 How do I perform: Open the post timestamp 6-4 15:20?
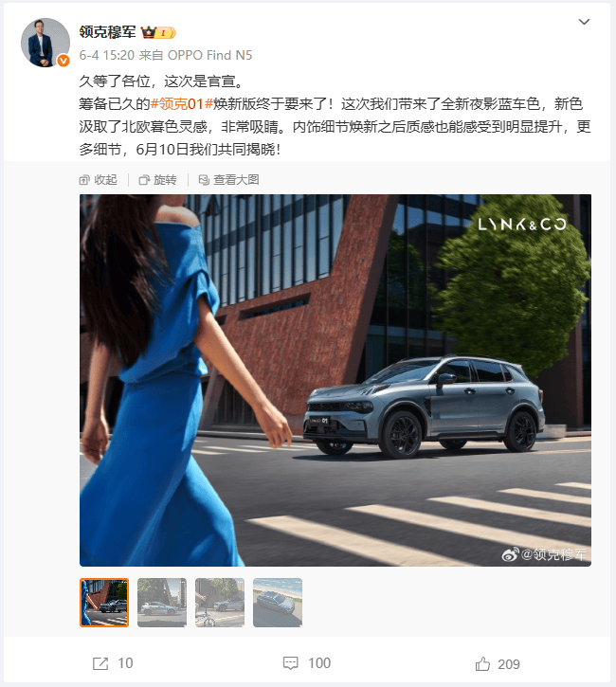tap(106, 55)
